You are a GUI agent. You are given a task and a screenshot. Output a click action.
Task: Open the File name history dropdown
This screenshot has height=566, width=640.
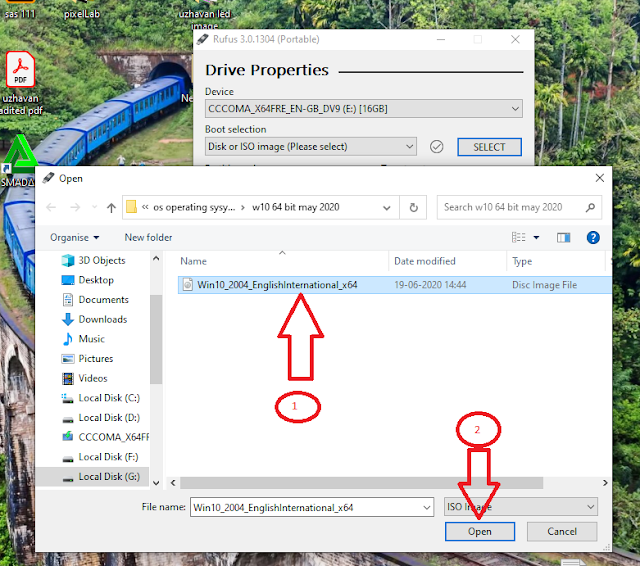[x=427, y=508]
